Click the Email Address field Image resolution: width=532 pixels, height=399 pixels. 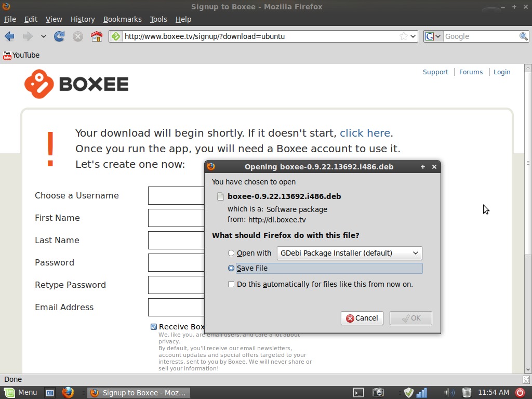(x=177, y=308)
